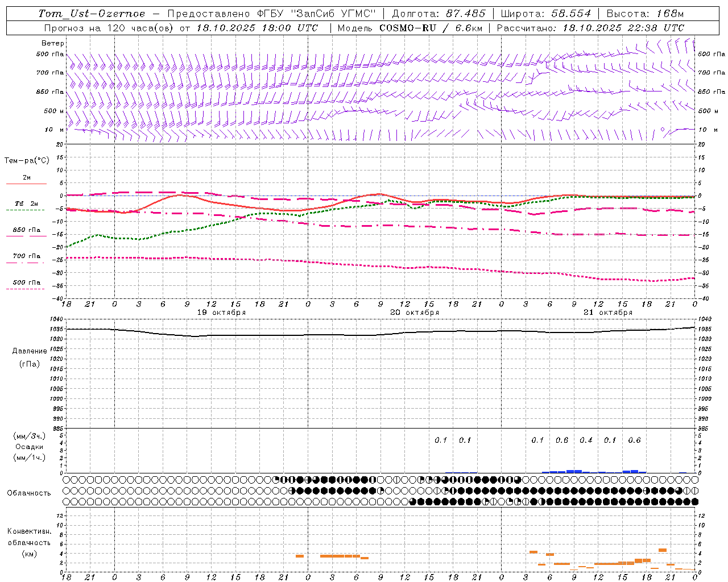
Task: Click the station name Tom_Ust-Ozernoe in the header
Action: point(92,14)
